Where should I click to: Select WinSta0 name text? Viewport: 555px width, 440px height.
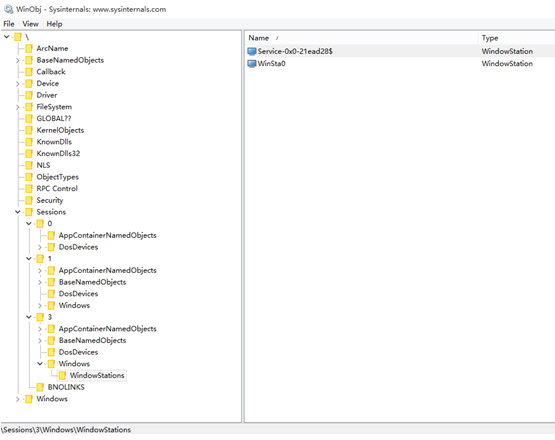pos(271,64)
